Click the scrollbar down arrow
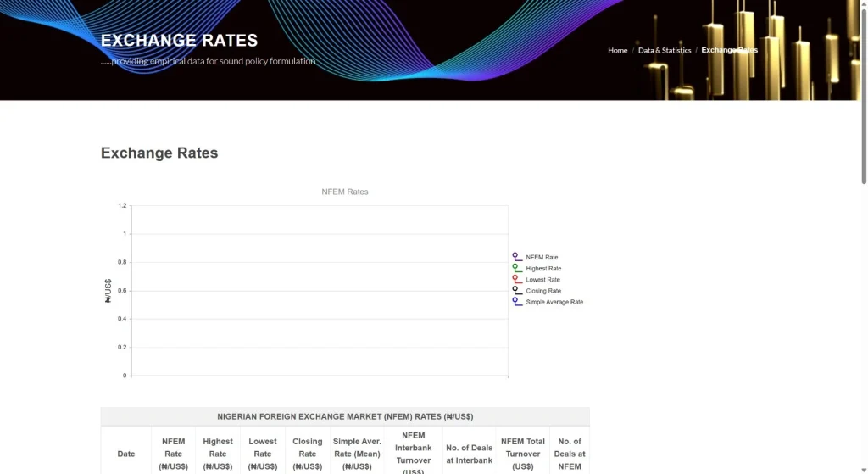 (x=864, y=470)
